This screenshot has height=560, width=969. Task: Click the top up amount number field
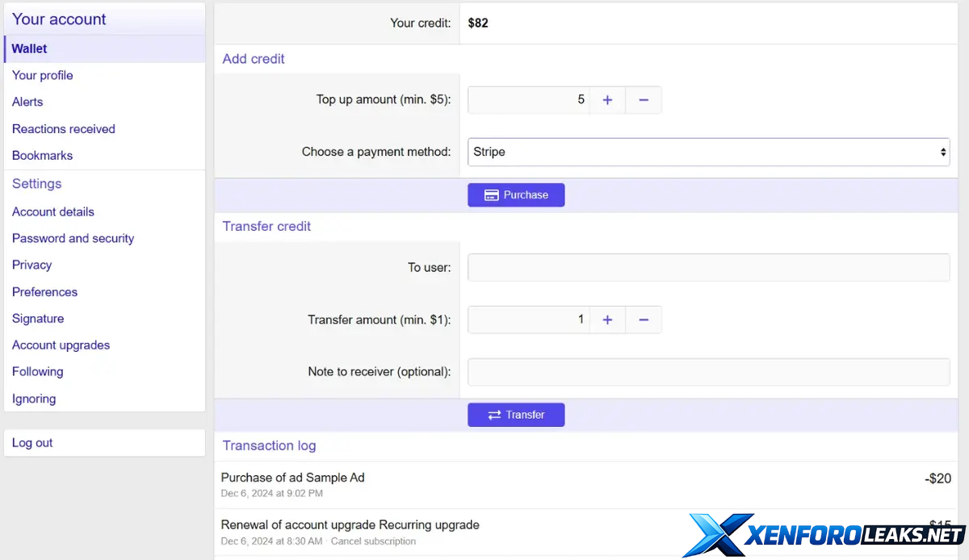529,100
